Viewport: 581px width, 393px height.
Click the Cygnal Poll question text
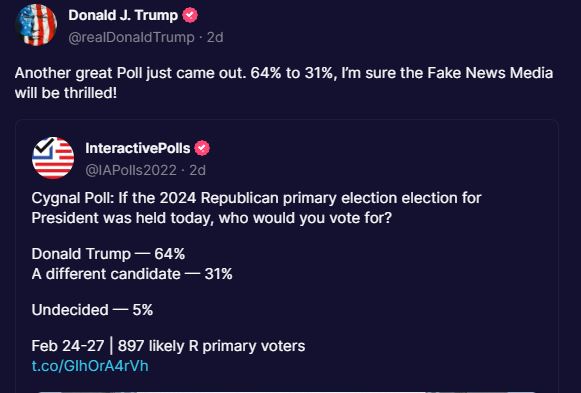[x=256, y=208]
